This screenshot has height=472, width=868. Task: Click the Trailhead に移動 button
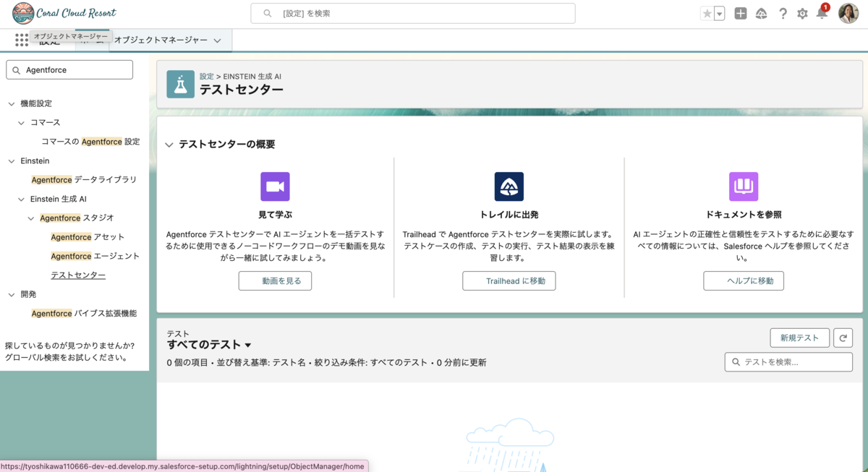[509, 281]
